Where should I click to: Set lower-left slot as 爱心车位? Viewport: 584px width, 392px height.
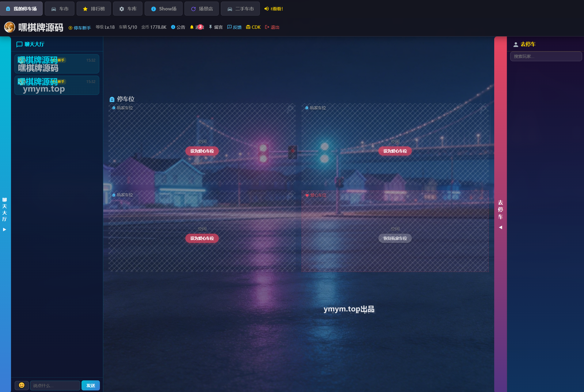click(202, 238)
